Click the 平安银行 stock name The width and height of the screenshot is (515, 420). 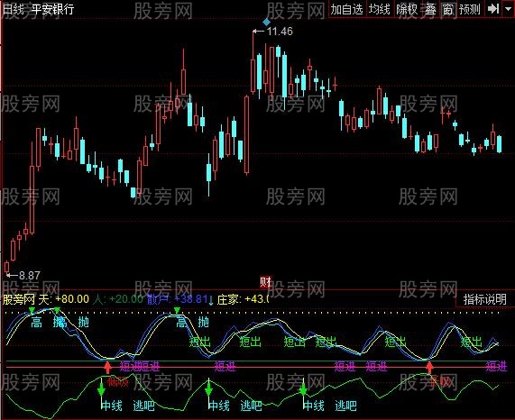[x=52, y=9]
